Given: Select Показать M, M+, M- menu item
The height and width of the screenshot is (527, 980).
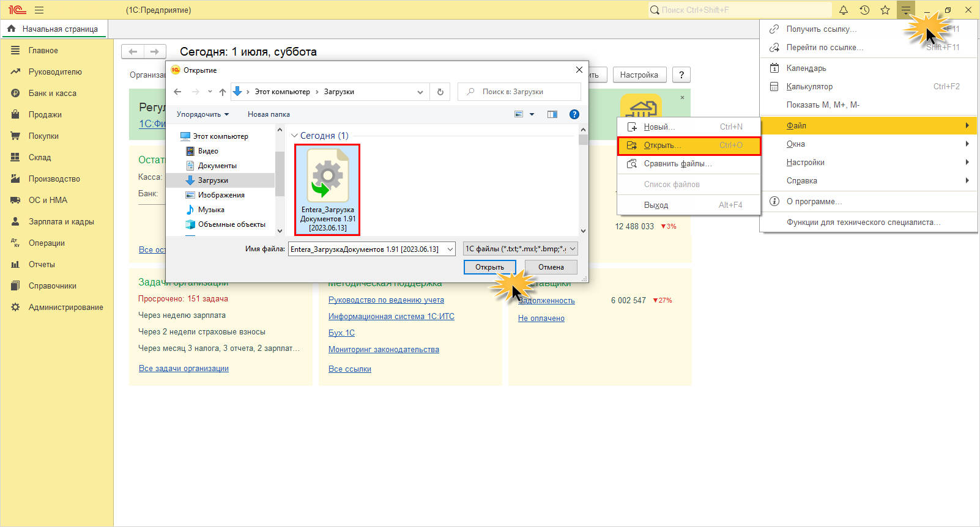Looking at the screenshot, I should (869, 105).
